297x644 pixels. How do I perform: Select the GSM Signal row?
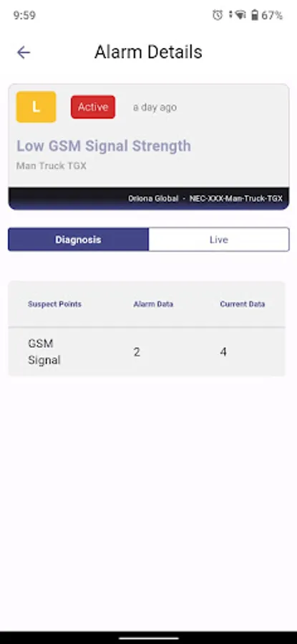147,352
